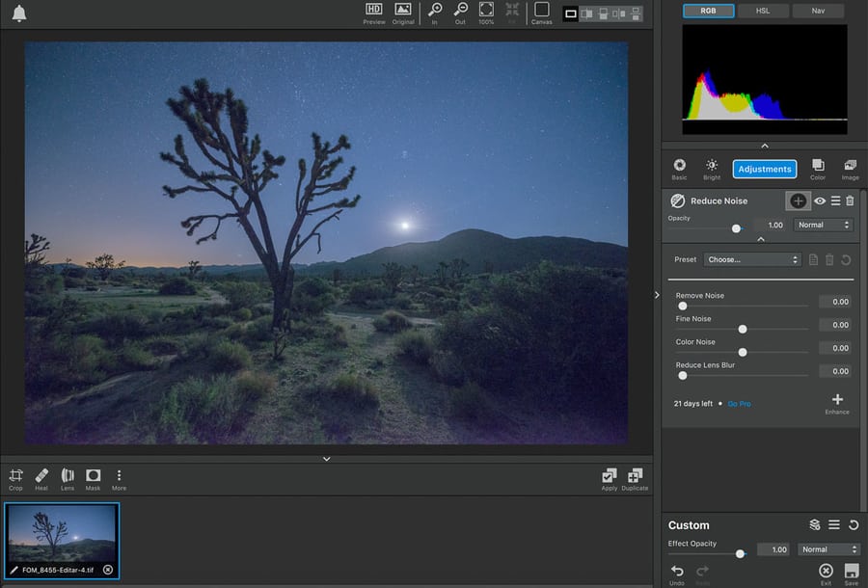Adjust the Fine Noise slider
The width and height of the screenshot is (868, 588).
pyautogui.click(x=742, y=329)
